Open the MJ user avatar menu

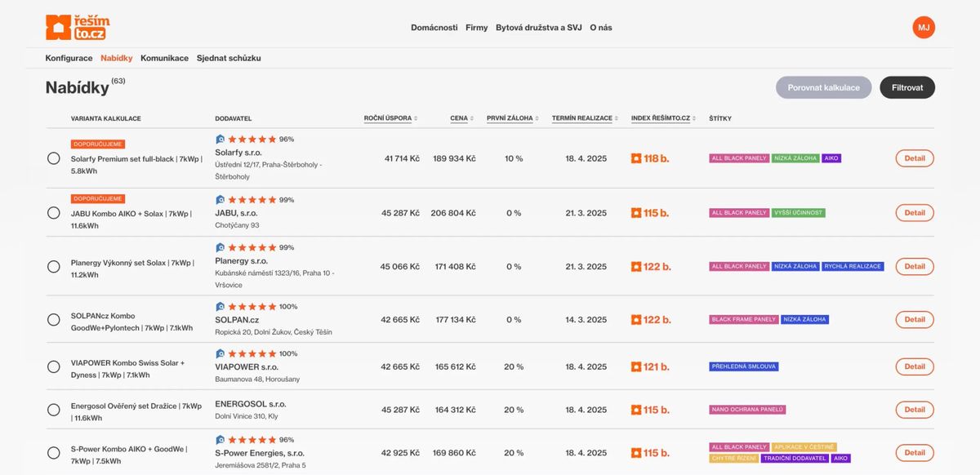[x=924, y=27]
